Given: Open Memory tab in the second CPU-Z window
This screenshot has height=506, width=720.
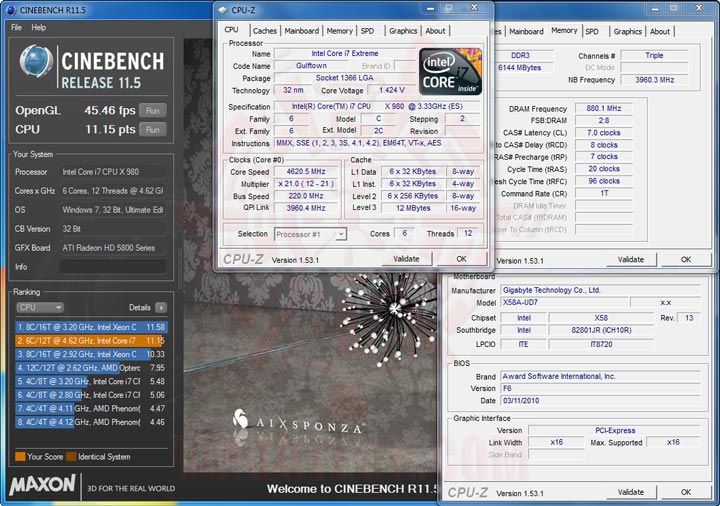Looking at the screenshot, I should 564,30.
